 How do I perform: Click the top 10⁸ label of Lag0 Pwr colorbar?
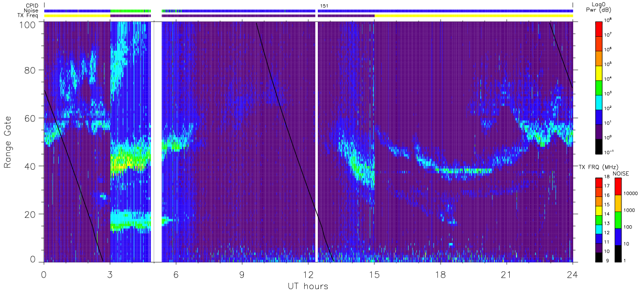point(608,19)
